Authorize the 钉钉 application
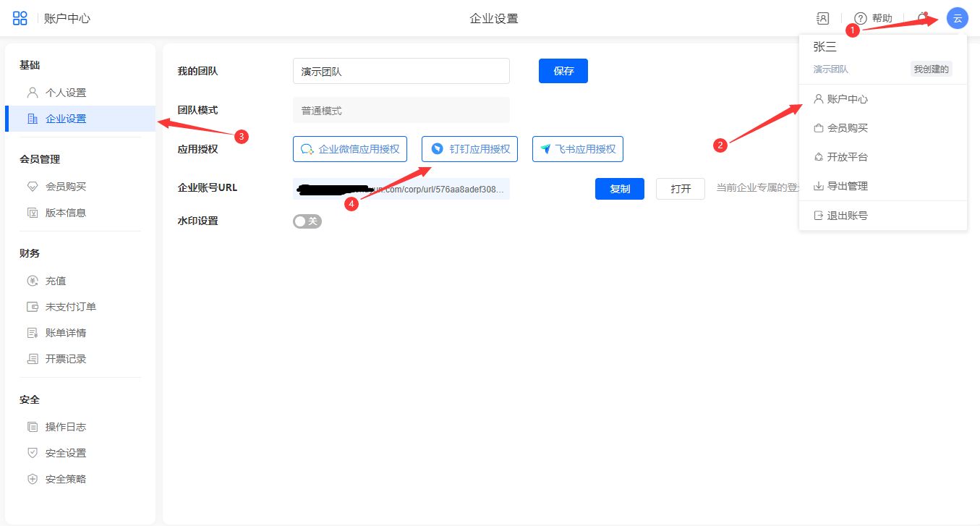The image size is (980, 526). click(469, 149)
